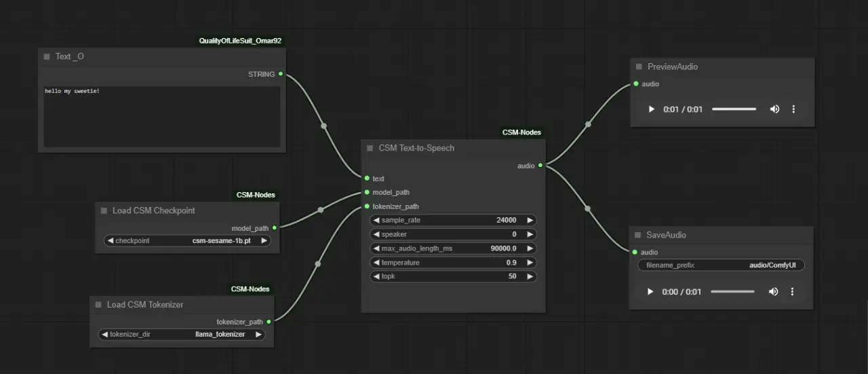Image resolution: width=868 pixels, height=374 pixels.
Task: Increase max_audio_length_ms with right arrow
Action: tap(530, 248)
